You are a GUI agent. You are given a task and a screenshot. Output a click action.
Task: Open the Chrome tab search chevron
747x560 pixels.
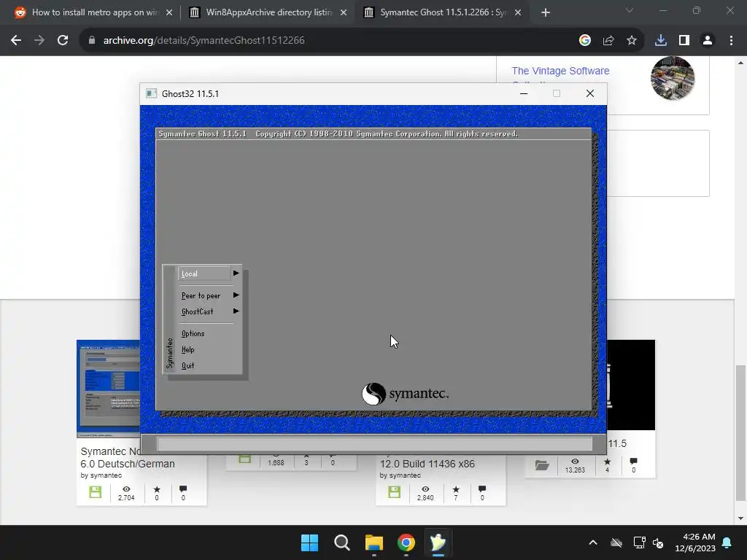pos(630,10)
